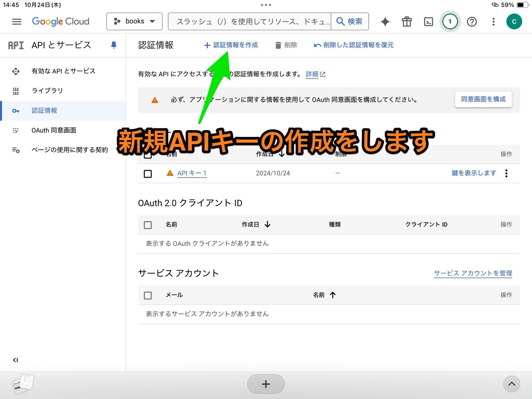The image size is (532, 399).
Task: Open サービス アカウントを管理 link
Action: (473, 273)
